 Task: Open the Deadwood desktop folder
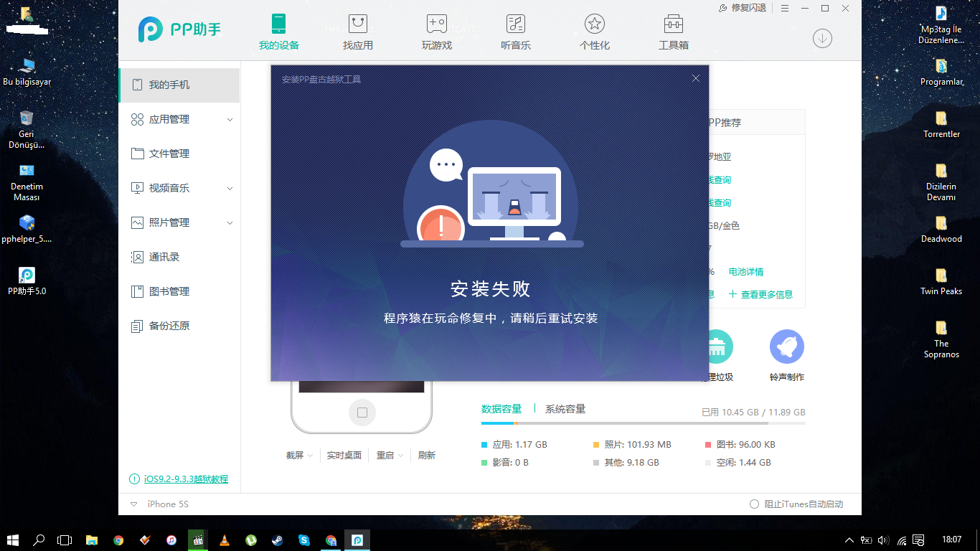point(941,230)
